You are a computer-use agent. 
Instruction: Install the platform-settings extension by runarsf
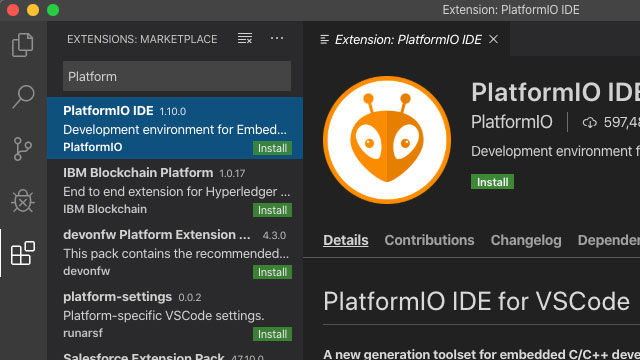click(x=272, y=334)
